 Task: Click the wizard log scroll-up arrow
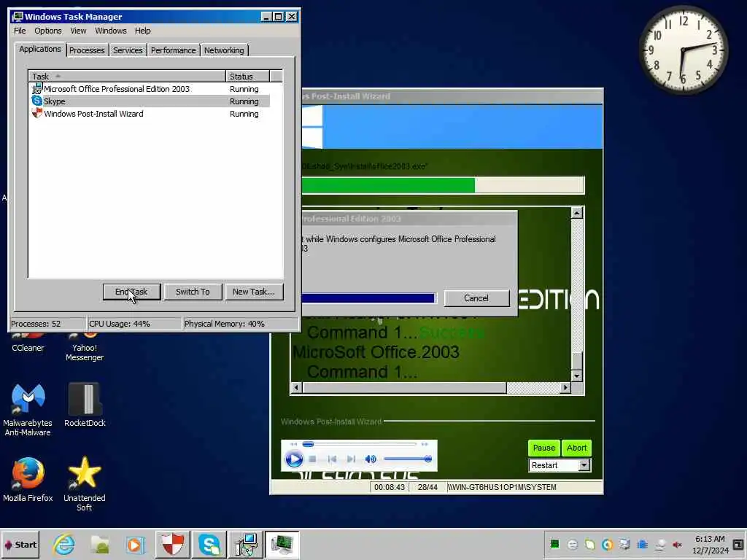tap(577, 213)
